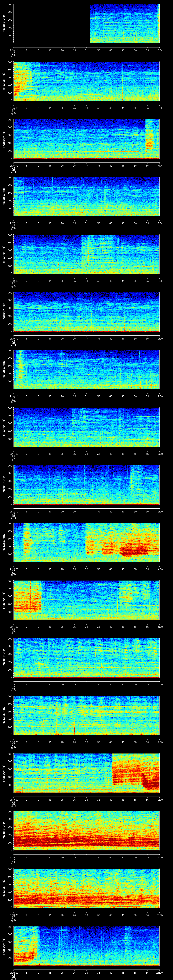Image resolution: width=173 pixels, height=980 pixels.
Task: Click the "17:00" end time label
Action: [159, 742]
